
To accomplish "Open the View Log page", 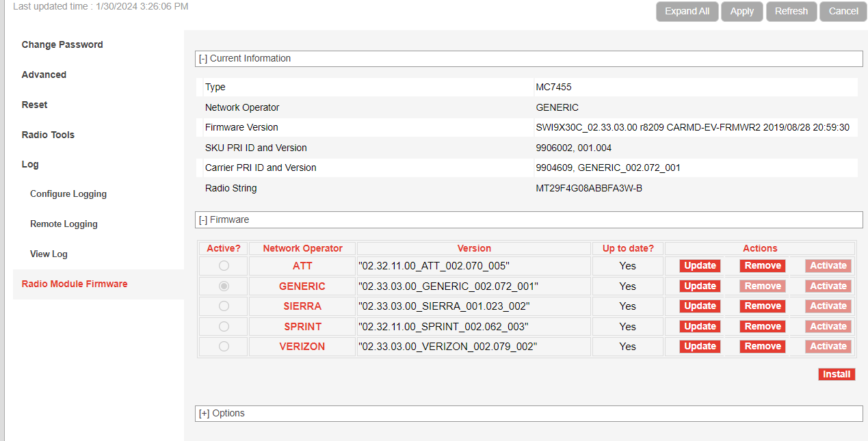I will [x=49, y=254].
